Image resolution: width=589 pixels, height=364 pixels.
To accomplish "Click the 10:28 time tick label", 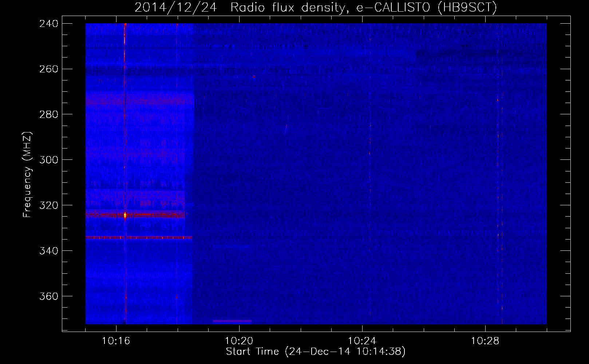I will (485, 341).
